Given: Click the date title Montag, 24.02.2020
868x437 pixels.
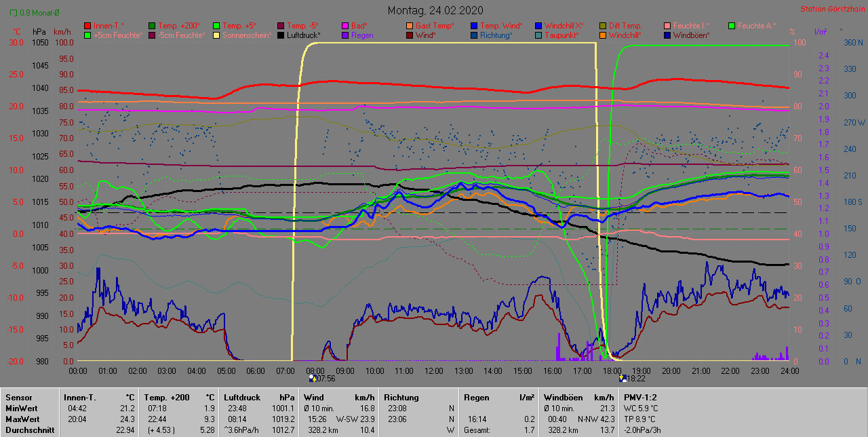Looking at the screenshot, I should coord(435,10).
